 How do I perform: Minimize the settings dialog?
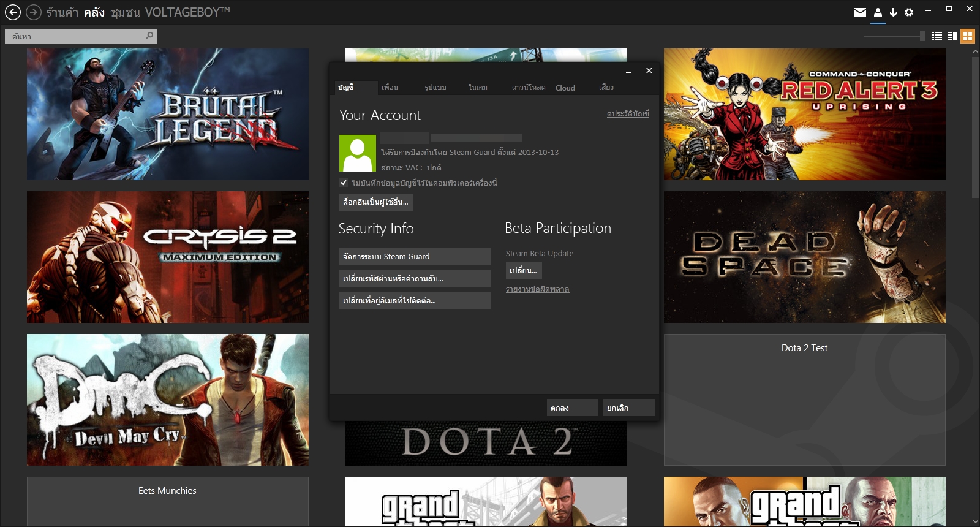(x=628, y=71)
